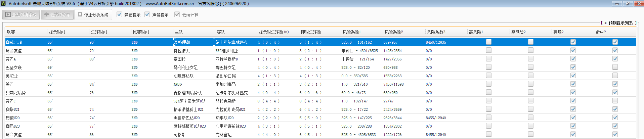Select the 特拉诺夫 home team row
Image resolution: width=644 pixels, height=139 pixels.
point(181,51)
